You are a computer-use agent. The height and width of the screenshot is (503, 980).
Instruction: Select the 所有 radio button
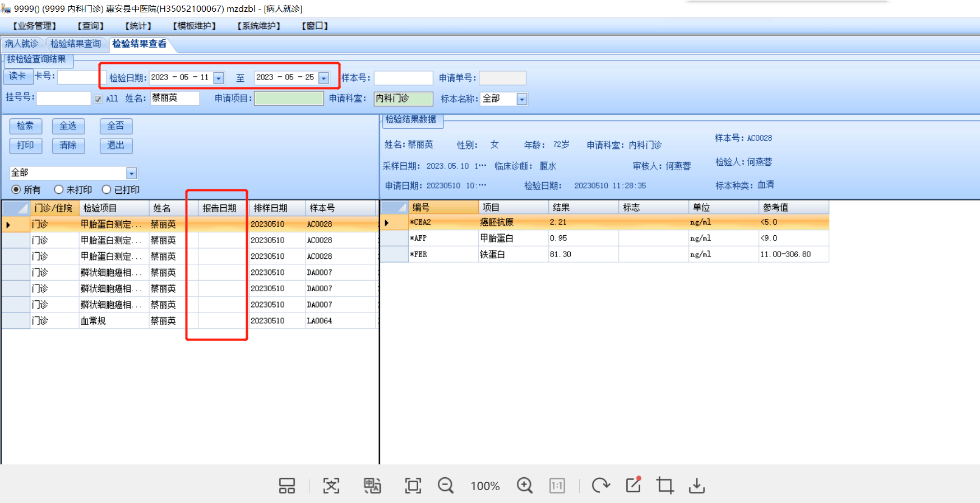pos(16,189)
